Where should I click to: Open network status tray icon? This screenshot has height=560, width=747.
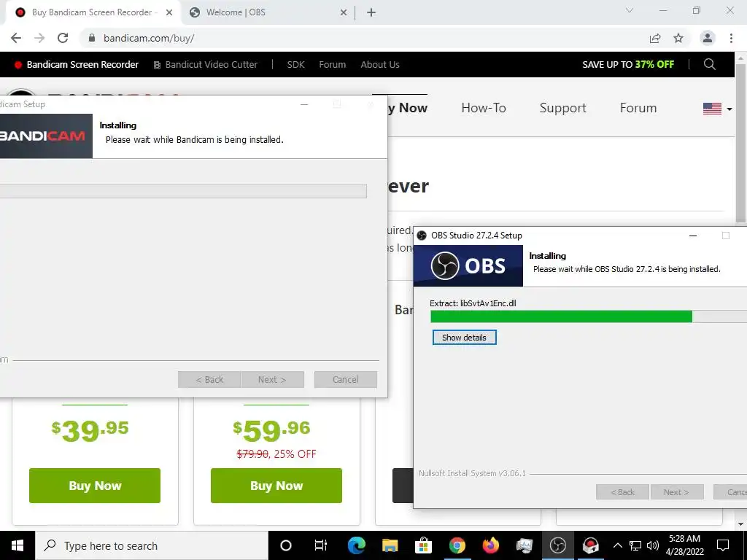[635, 545]
